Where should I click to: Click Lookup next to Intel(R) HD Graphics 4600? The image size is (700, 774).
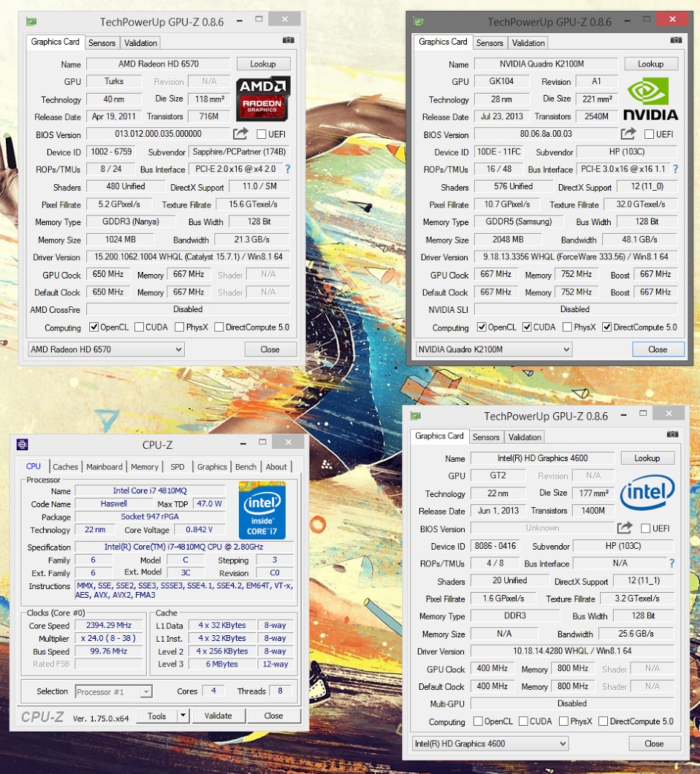point(647,458)
